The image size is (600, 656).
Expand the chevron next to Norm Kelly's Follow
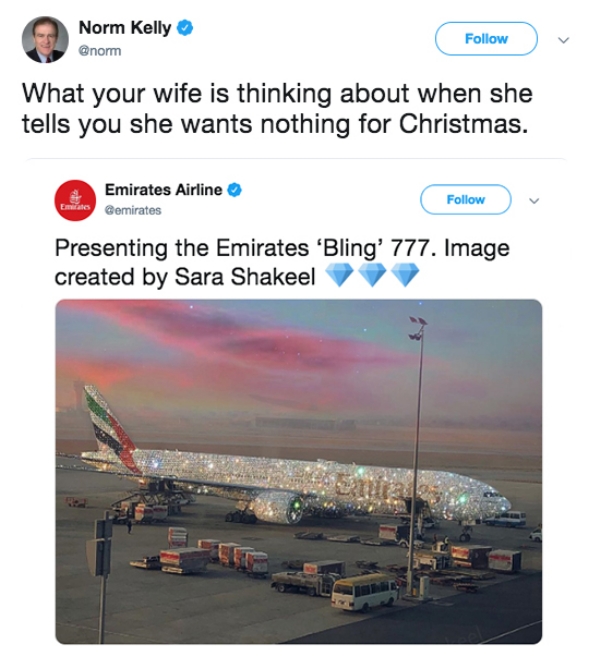(562, 40)
